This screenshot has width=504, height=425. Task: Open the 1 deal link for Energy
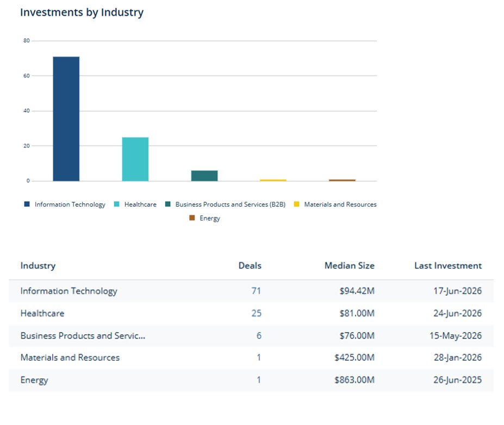tap(259, 380)
